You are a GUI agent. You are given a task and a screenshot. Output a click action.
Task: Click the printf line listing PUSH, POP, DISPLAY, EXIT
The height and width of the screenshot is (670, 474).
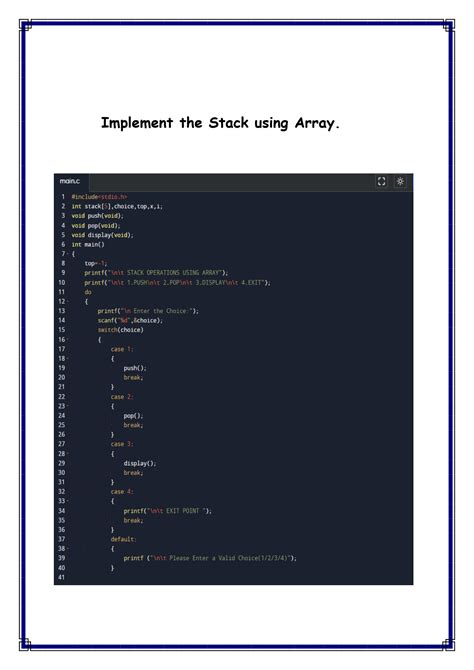(x=177, y=282)
